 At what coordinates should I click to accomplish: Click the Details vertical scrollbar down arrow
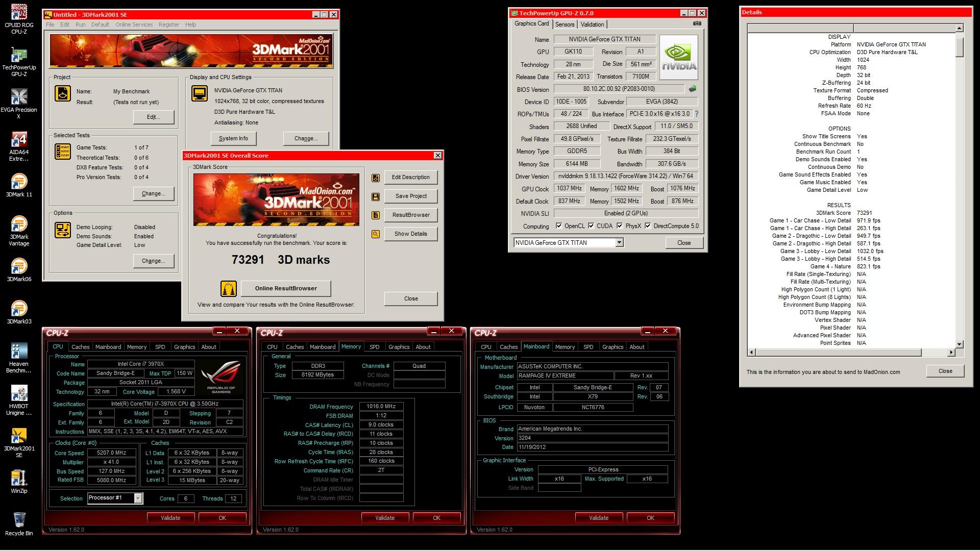click(959, 344)
